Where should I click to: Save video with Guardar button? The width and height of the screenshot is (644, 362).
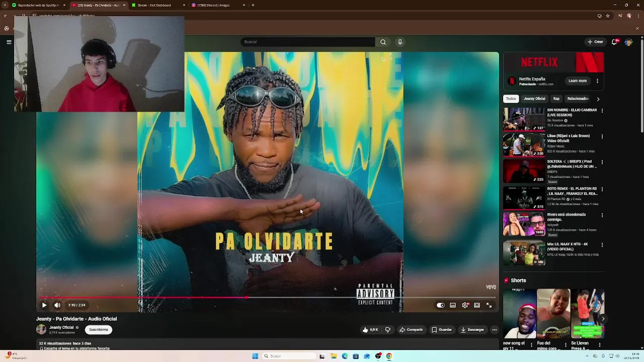point(442,330)
